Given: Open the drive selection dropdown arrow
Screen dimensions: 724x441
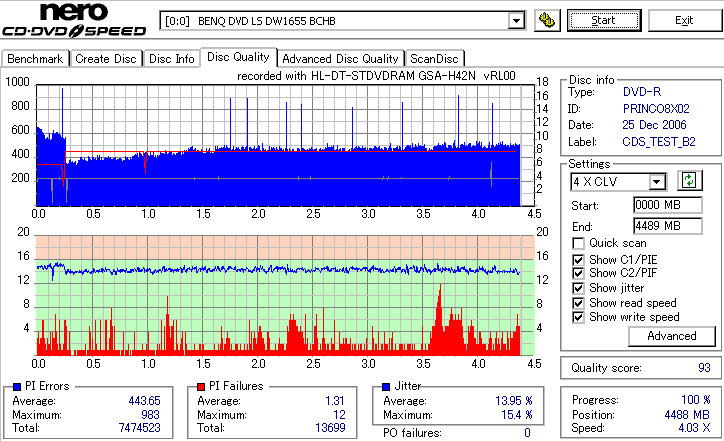Looking at the screenshot, I should click(x=516, y=21).
